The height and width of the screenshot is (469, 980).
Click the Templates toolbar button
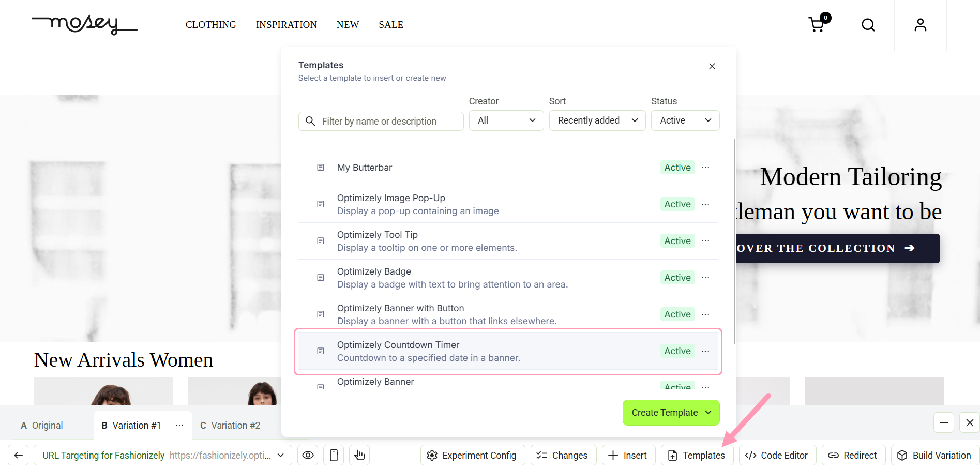[x=697, y=455]
